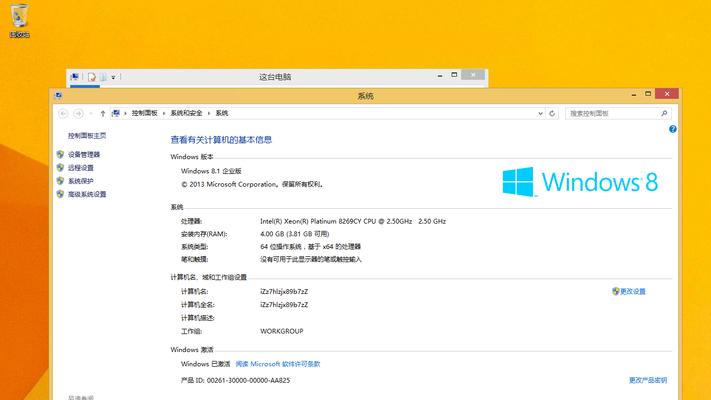Screen dimensions: 711x400
Task: Click 更改设置 link for computer name
Action: click(x=633, y=291)
